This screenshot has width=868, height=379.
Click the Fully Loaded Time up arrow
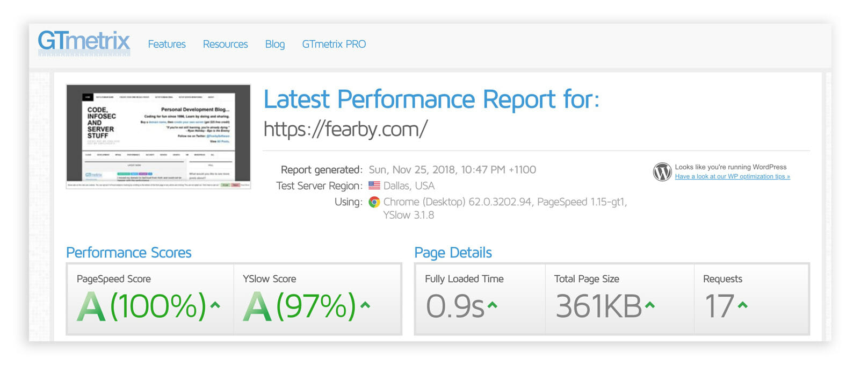pyautogui.click(x=492, y=305)
